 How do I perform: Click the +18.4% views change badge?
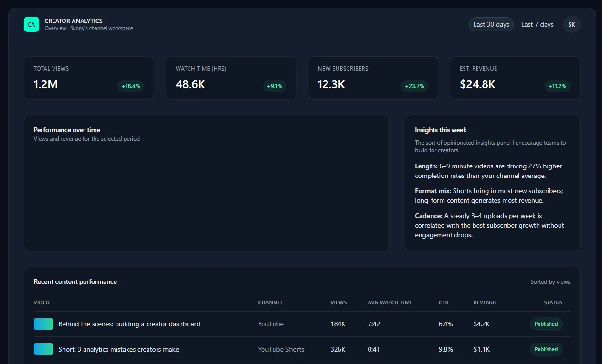click(131, 86)
